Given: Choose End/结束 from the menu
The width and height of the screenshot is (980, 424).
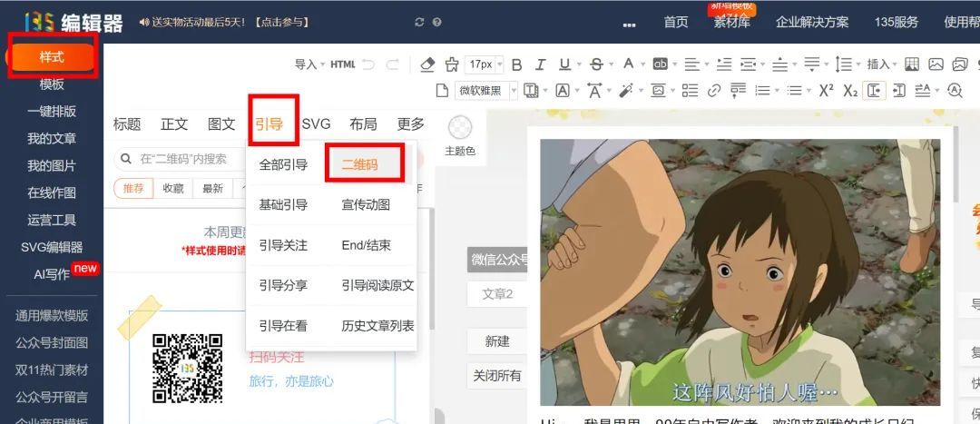Looking at the screenshot, I should click(367, 245).
